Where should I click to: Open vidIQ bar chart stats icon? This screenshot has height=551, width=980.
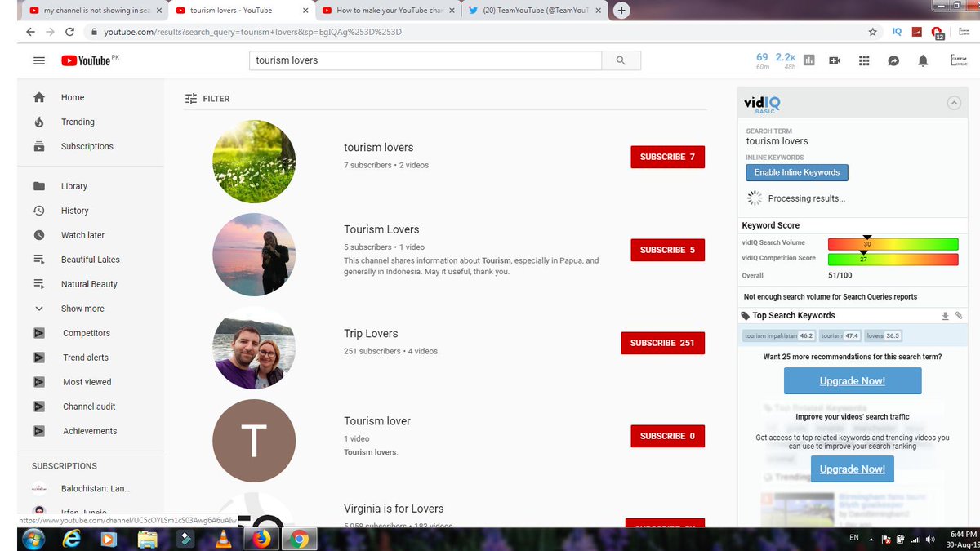click(809, 60)
